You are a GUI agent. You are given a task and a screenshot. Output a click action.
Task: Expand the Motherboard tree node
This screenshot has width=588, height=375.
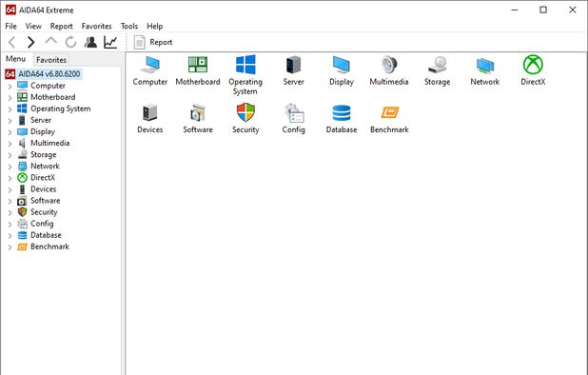(10, 98)
